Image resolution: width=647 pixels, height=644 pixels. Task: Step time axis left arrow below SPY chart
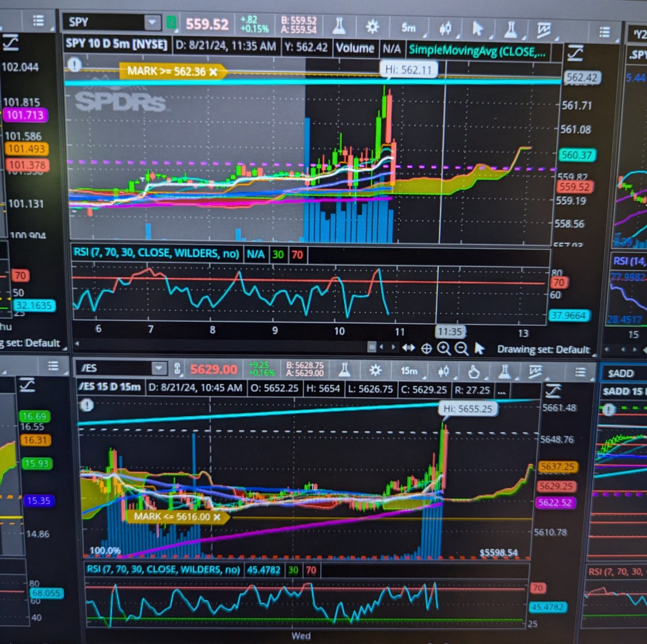click(381, 347)
